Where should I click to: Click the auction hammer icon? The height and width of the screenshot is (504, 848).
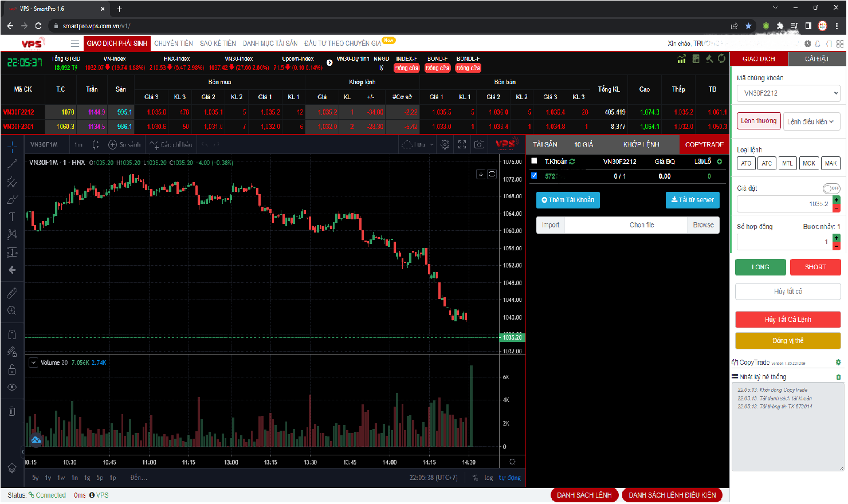[x=709, y=59]
